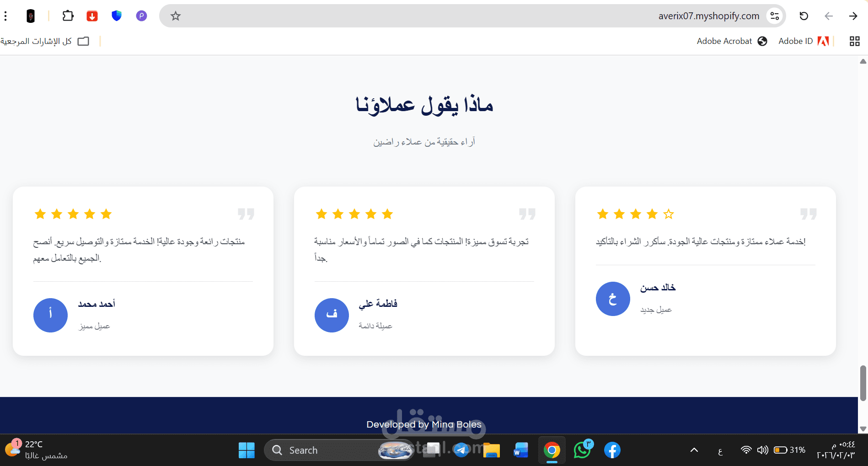Screen dimensions: 868x466
Task: Click the dark profile avatar icon
Action: (31, 16)
